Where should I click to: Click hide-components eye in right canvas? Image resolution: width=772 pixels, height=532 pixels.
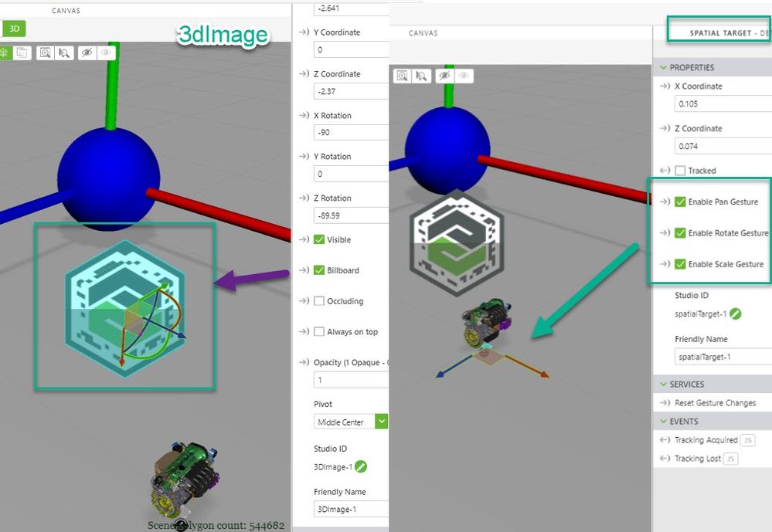pyautogui.click(x=444, y=76)
